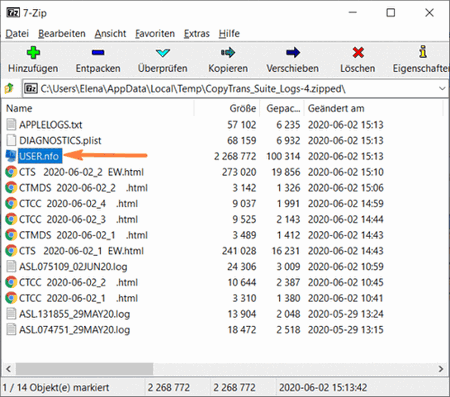Screen dimensions: 450x397
Task: Click the size value 57 102
Action: point(242,125)
